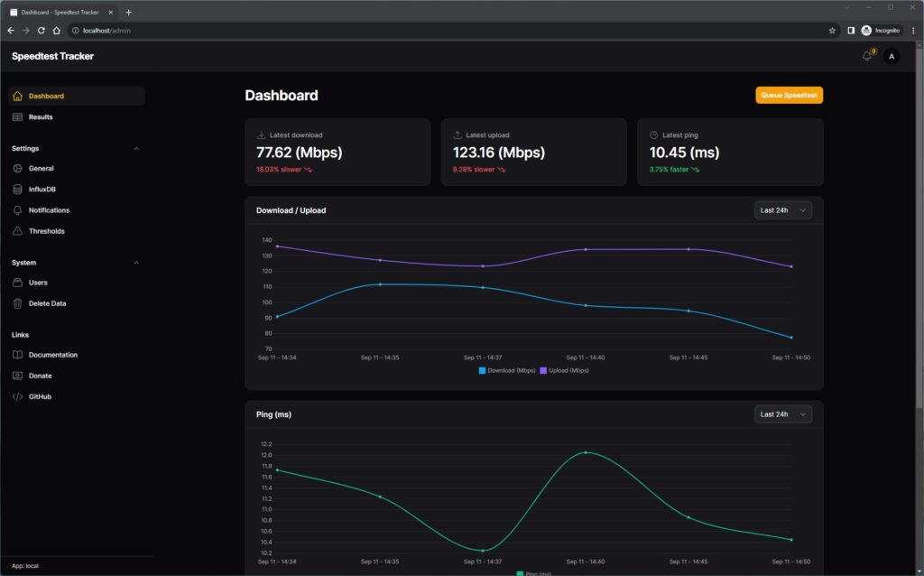This screenshot has width=924, height=576.
Task: Collapse the Settings section in the sidebar
Action: tap(135, 148)
